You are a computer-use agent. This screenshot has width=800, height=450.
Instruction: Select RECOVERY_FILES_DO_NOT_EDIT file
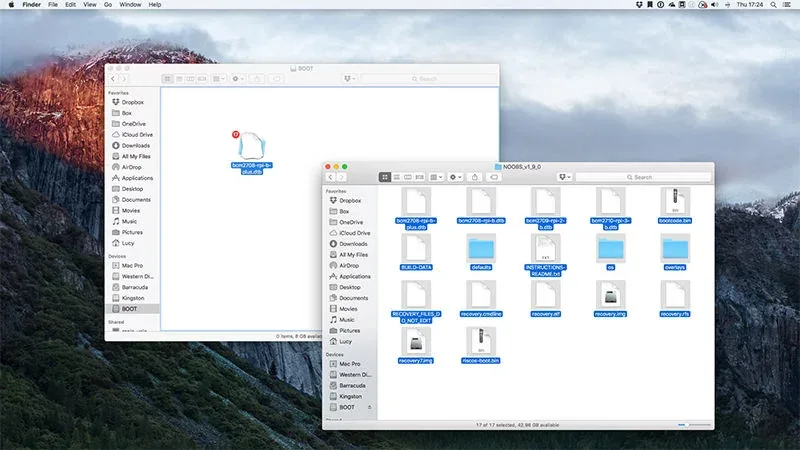point(416,295)
